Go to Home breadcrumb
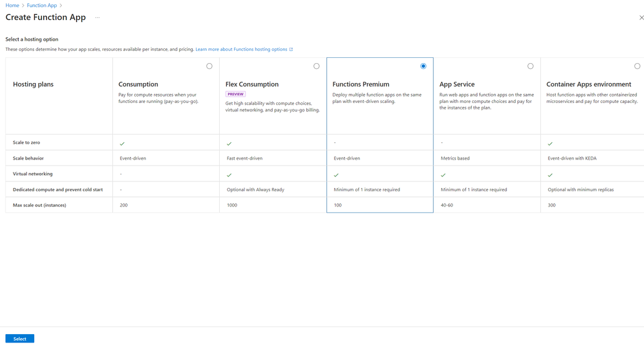644x347 pixels. (x=12, y=5)
